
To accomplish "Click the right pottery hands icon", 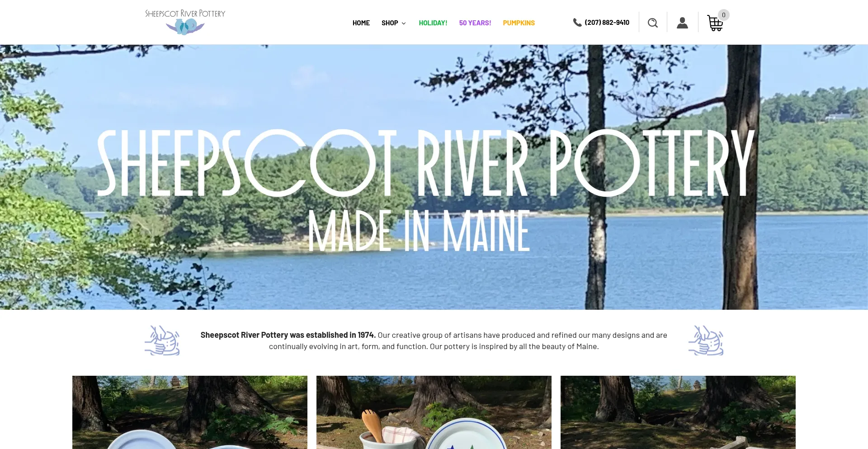I will click(706, 340).
